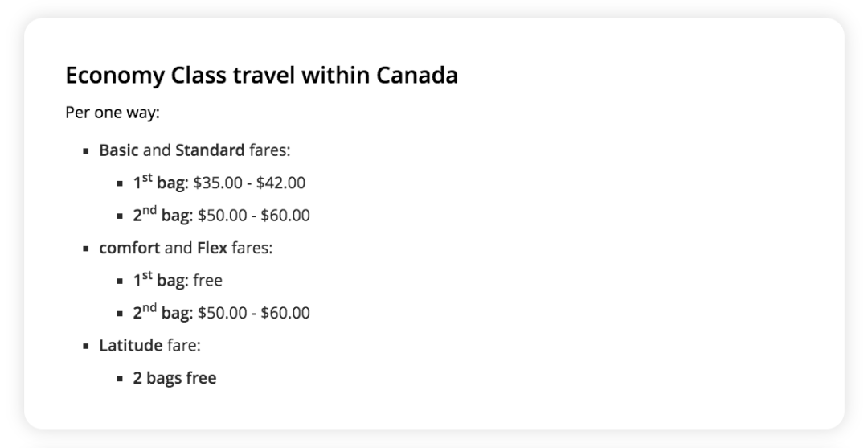868x448 pixels.
Task: Click the "$35.00 - $42.00" price range
Action: (x=249, y=183)
